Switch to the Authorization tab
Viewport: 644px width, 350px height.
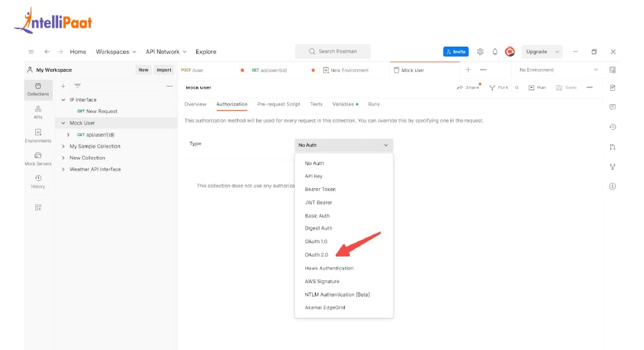[x=232, y=104]
